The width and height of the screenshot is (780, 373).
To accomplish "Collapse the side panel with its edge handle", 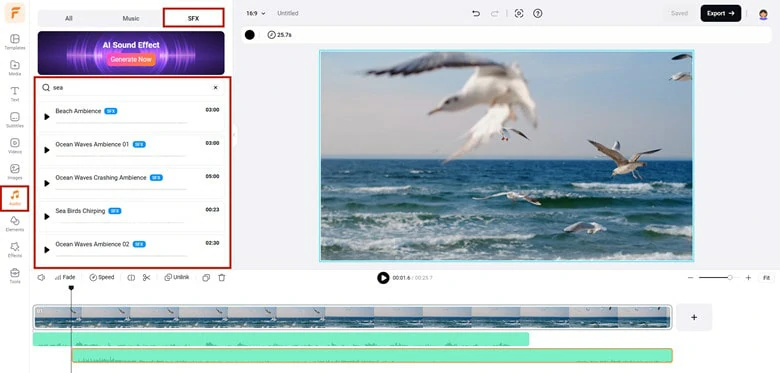I will 233,134.
